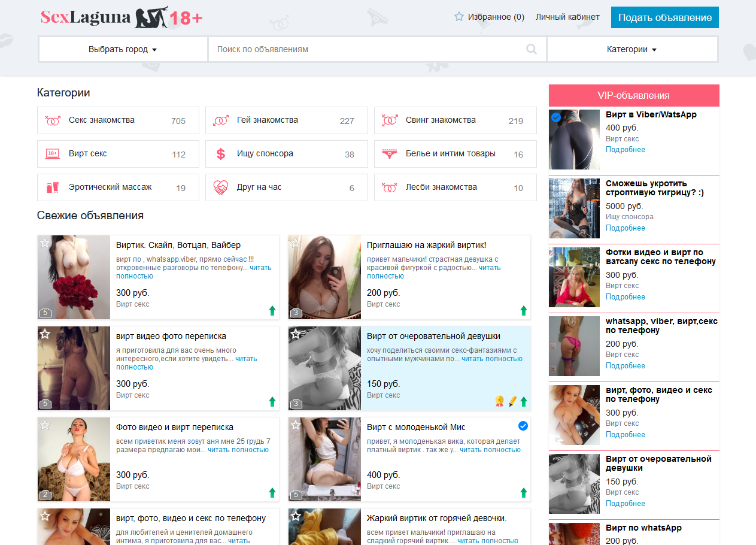Toggle favorite star on Вирт с молоденькой Мис listing

click(x=296, y=425)
